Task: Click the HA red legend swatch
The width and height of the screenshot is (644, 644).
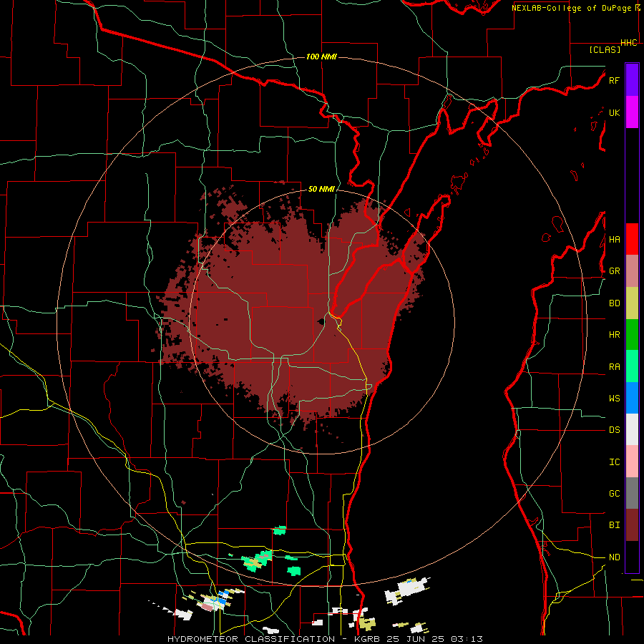Action: tap(632, 239)
